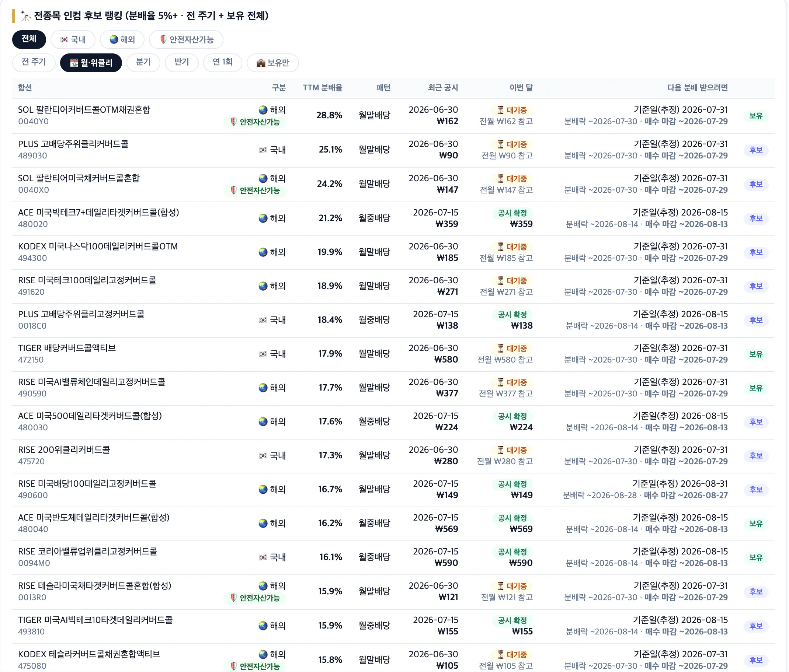The image size is (789, 672).
Task: Click the hourglass icon in the 0040Y0 row
Action: [x=500, y=110]
